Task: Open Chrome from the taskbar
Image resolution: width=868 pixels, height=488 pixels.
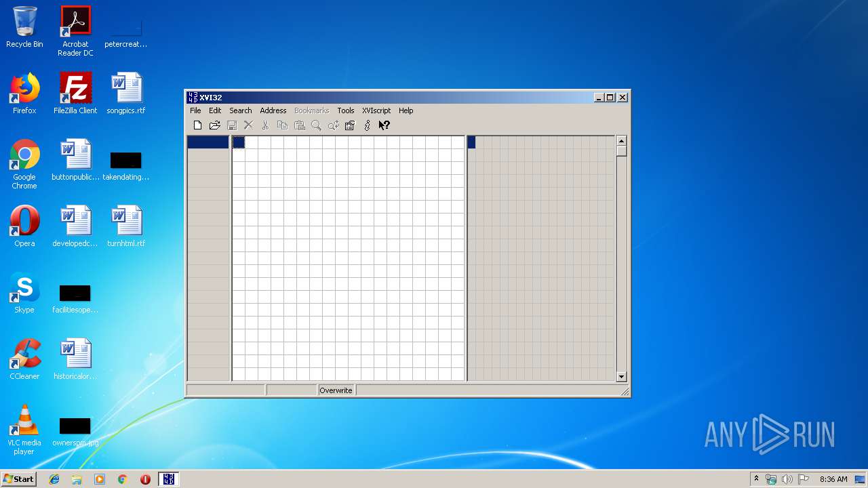Action: click(x=122, y=479)
